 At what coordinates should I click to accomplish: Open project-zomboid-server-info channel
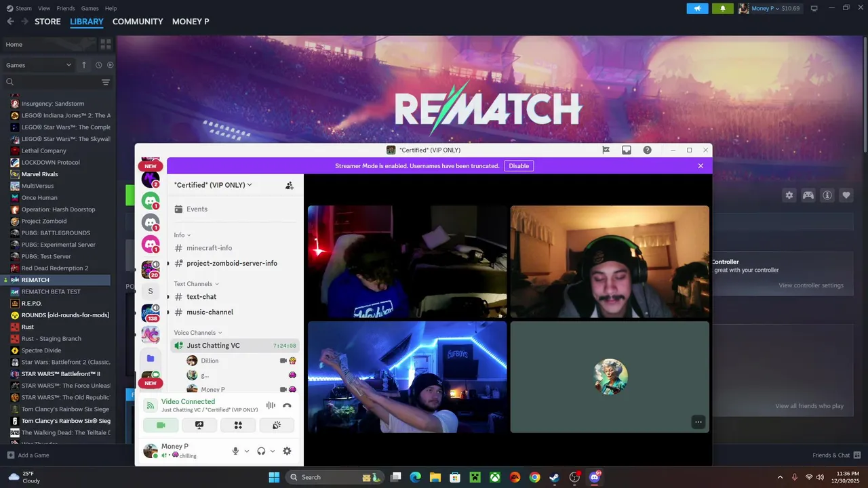pos(233,263)
